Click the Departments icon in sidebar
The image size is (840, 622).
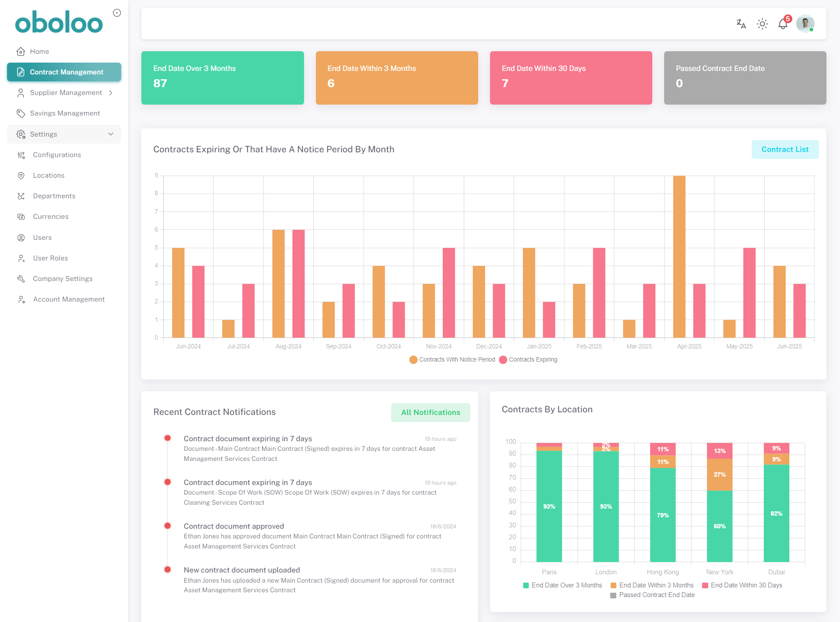21,196
